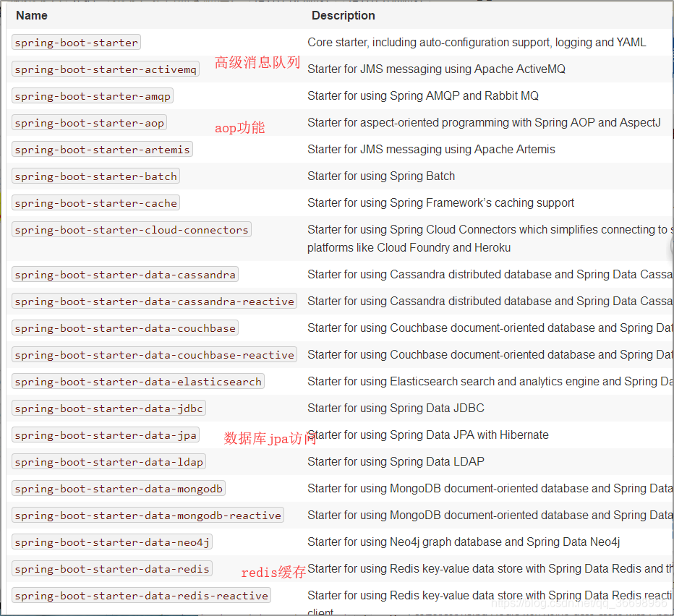Select spring-boot-starter-batch name cell
674x616 pixels.
(x=95, y=176)
